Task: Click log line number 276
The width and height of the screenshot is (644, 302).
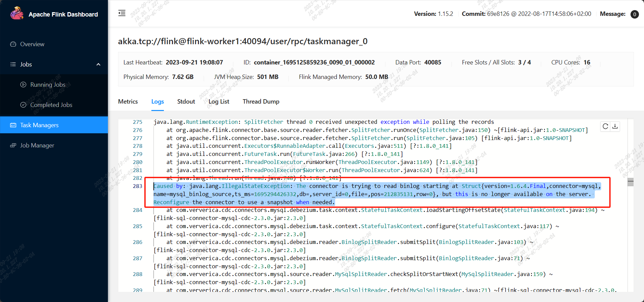Action: [138, 130]
